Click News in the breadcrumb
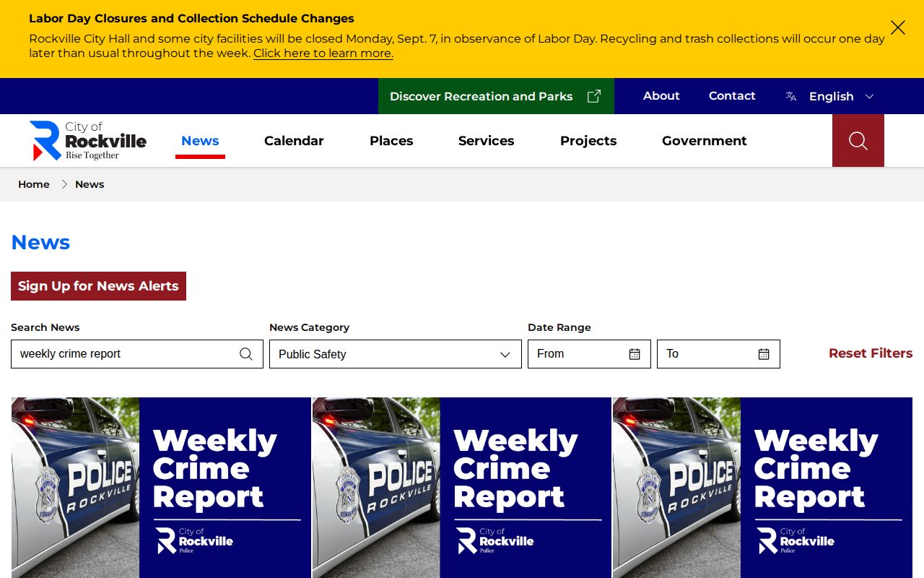 [x=90, y=184]
